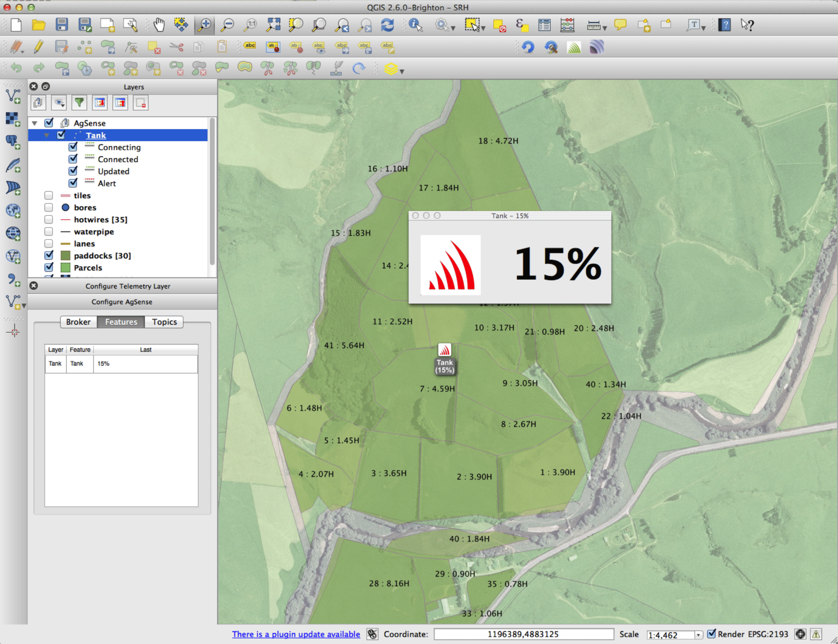Open the text annotation dropdown arrow
Viewport: 838px width, 644px height.
click(703, 28)
